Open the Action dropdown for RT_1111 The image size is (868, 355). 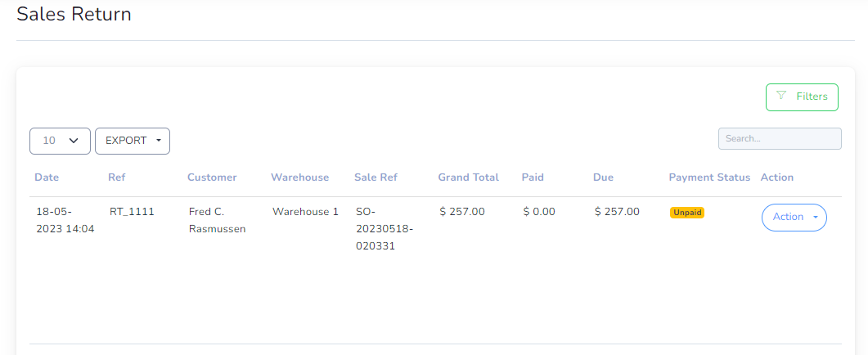pyautogui.click(x=794, y=217)
